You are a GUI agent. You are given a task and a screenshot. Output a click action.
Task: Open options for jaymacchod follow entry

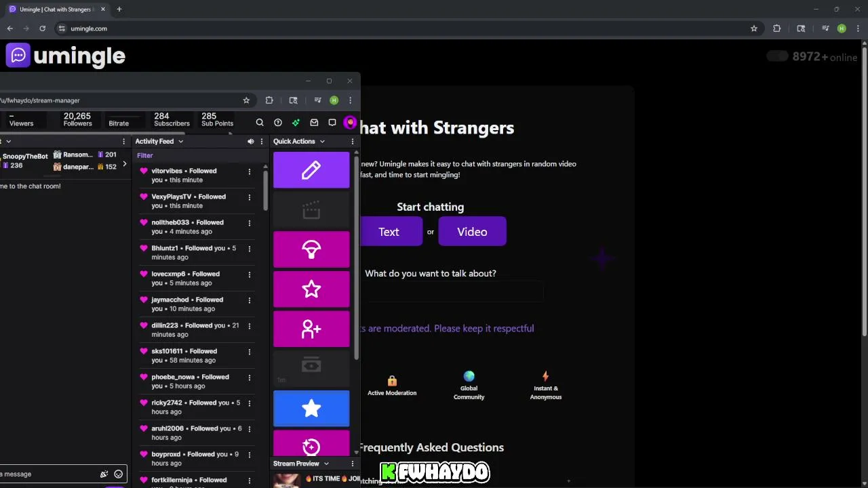(x=250, y=300)
